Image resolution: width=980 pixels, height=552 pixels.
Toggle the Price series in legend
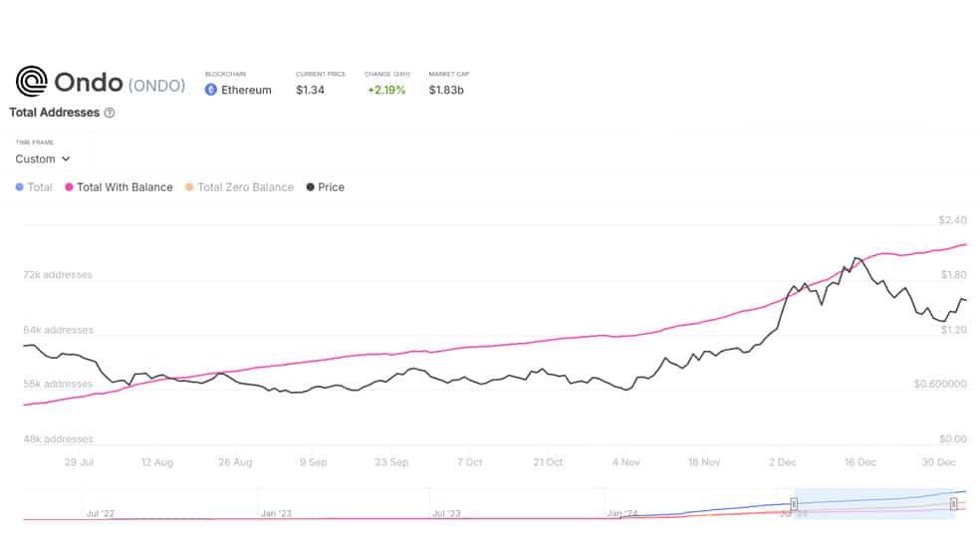(325, 187)
